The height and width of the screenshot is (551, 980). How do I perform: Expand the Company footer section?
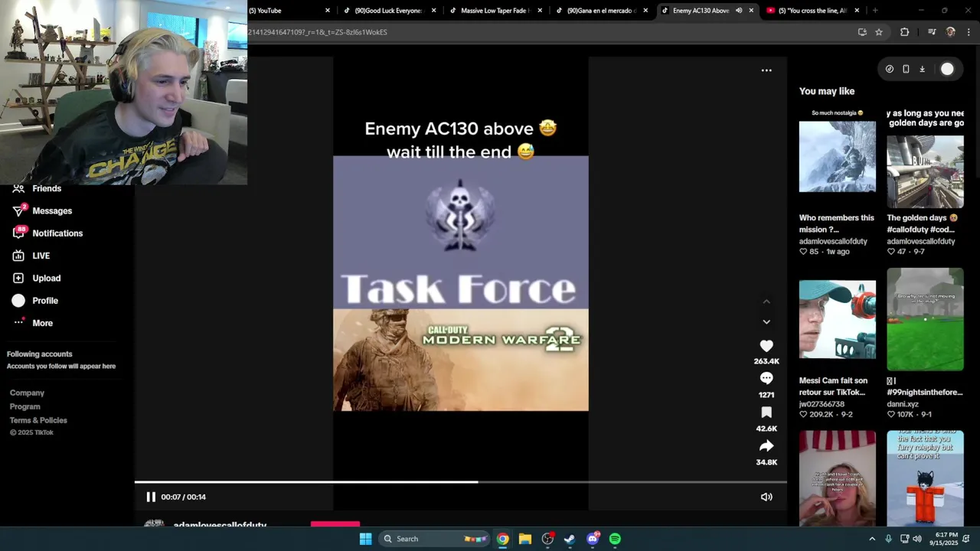click(27, 393)
